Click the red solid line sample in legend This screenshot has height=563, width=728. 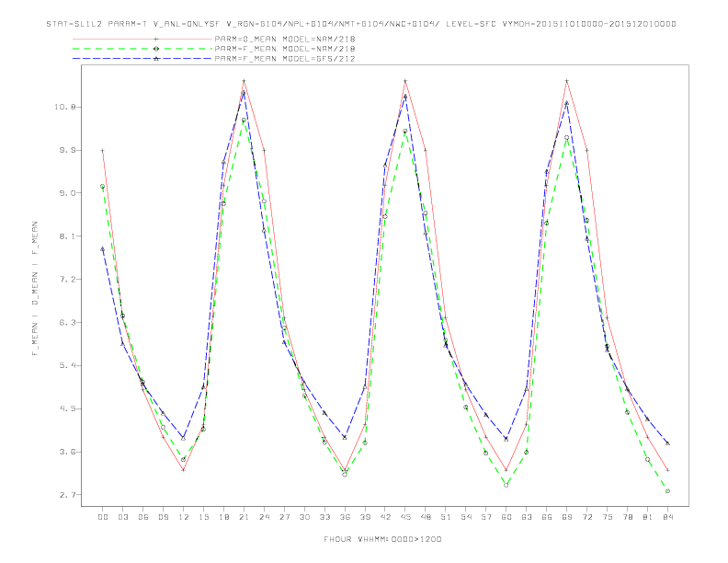142,39
